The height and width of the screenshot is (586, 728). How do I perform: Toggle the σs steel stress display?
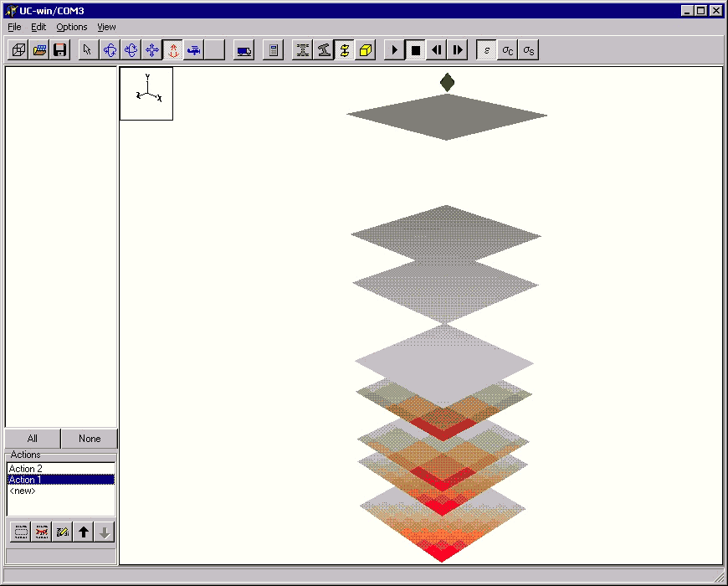[528, 50]
